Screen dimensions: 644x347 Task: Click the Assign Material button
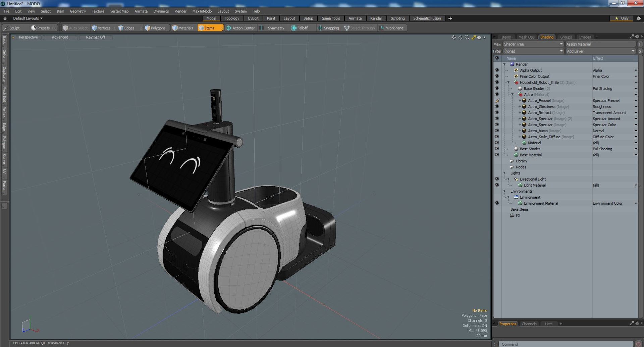click(x=600, y=44)
